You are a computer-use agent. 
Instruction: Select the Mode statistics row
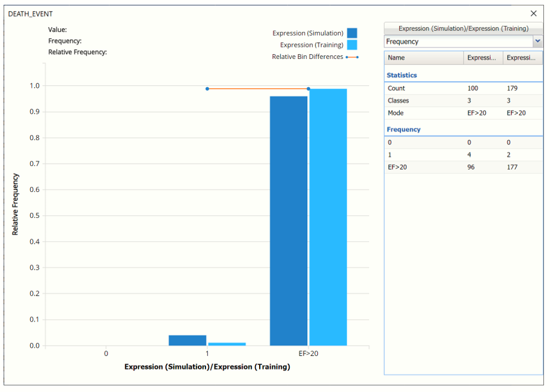(463, 113)
